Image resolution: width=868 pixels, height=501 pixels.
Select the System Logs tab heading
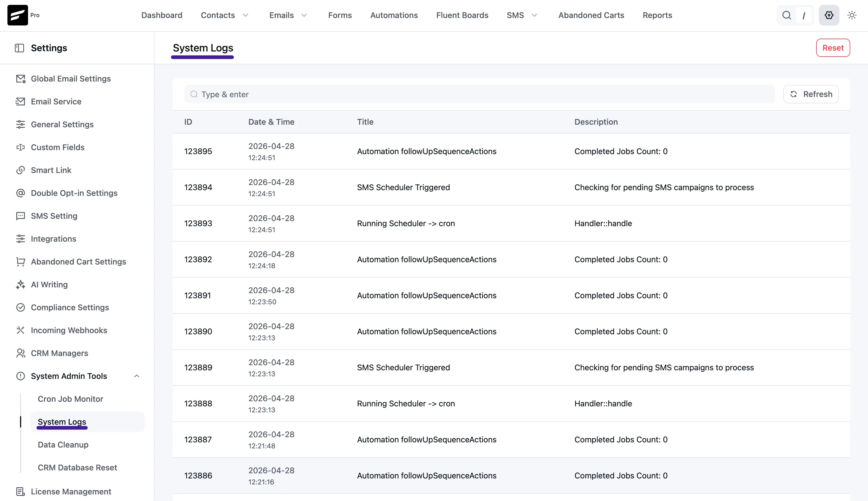[203, 48]
